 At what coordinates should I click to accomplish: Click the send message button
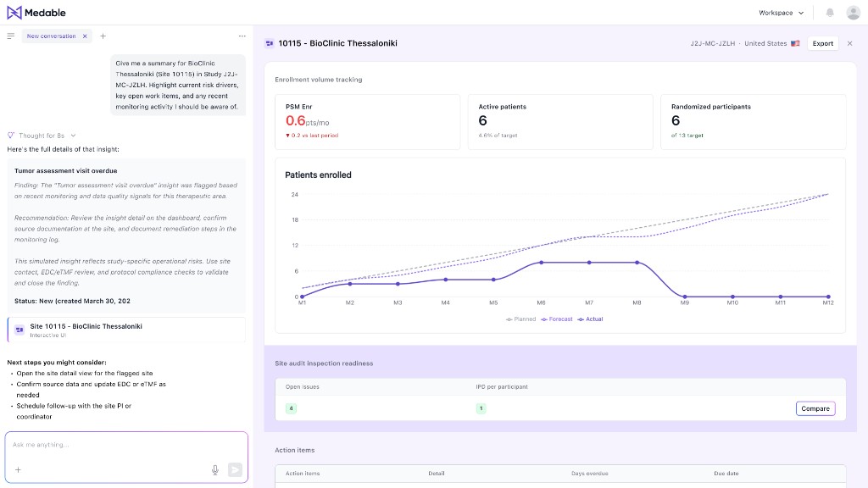pos(235,469)
